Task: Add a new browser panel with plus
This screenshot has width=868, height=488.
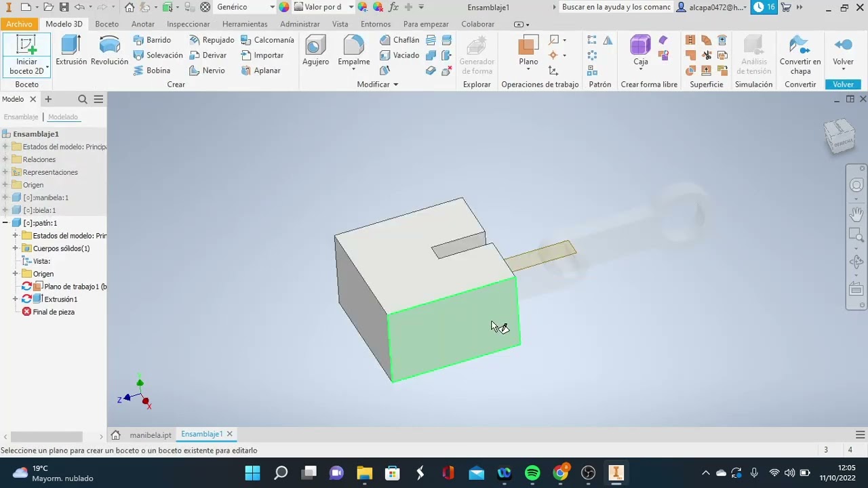Action: point(48,99)
